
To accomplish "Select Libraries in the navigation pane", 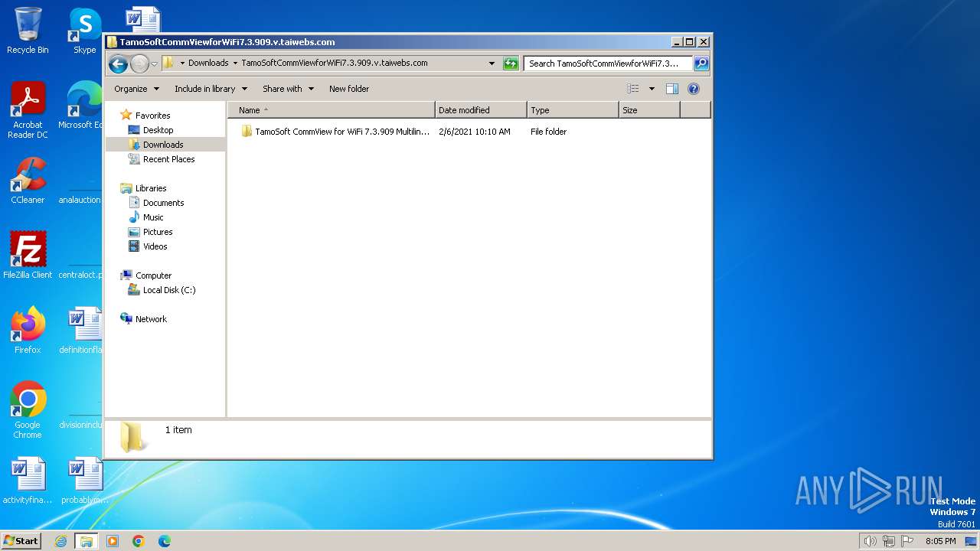I will click(x=151, y=188).
